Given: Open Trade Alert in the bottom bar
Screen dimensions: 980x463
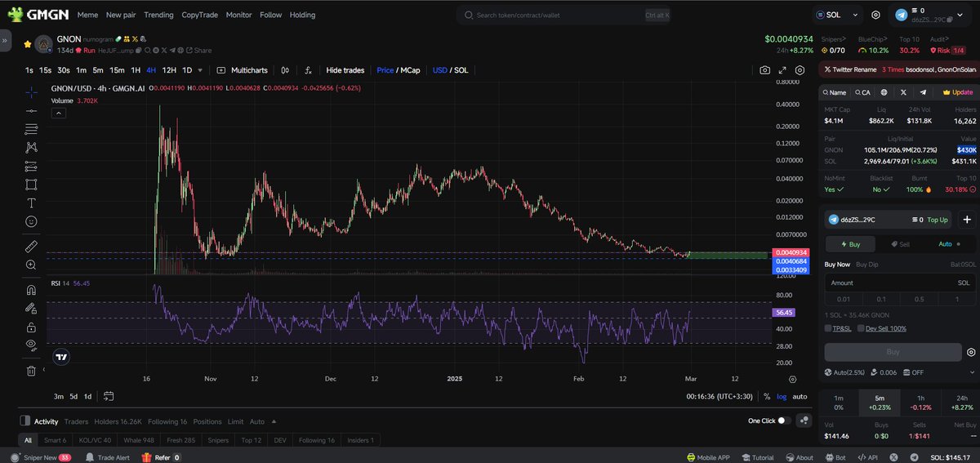Looking at the screenshot, I should (x=107, y=457).
